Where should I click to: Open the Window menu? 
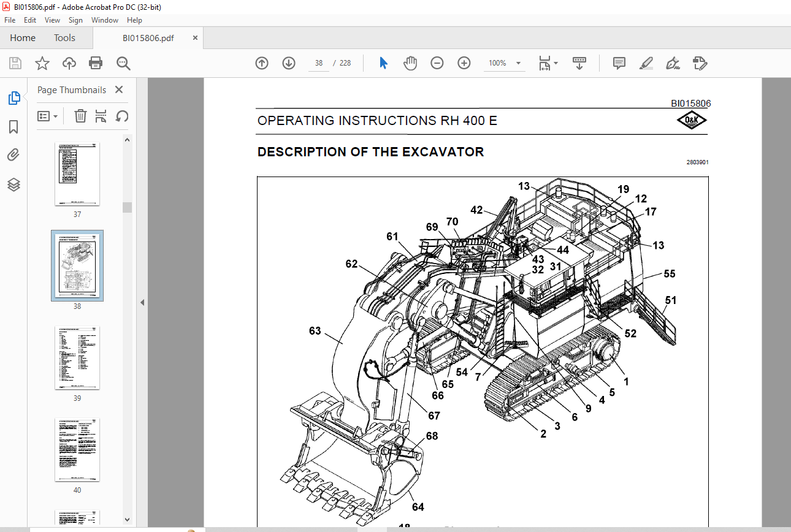[x=105, y=20]
